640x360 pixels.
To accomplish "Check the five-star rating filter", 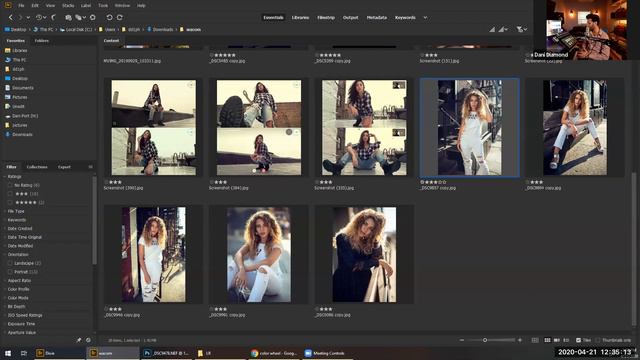I will (x=10, y=202).
